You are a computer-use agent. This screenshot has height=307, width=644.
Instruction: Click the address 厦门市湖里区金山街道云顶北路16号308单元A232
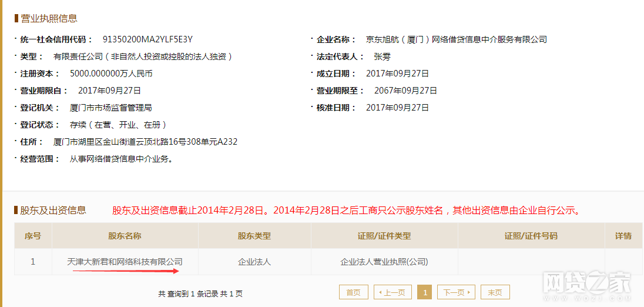click(x=145, y=142)
